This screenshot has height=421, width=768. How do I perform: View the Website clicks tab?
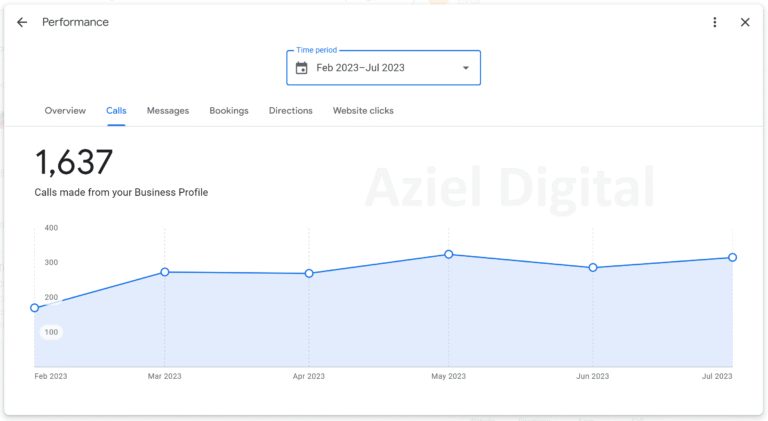(363, 111)
